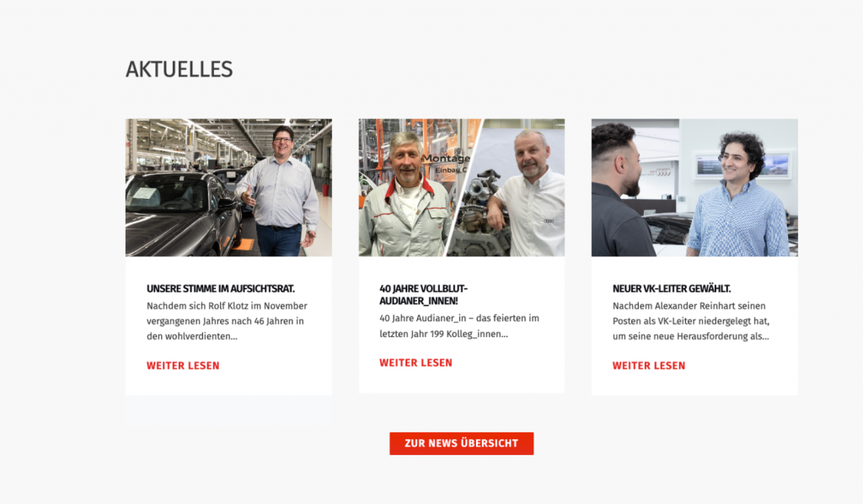Select the '40 Jahre Audianer_in' excerpt text
This screenshot has width=863, height=504.
click(x=459, y=325)
